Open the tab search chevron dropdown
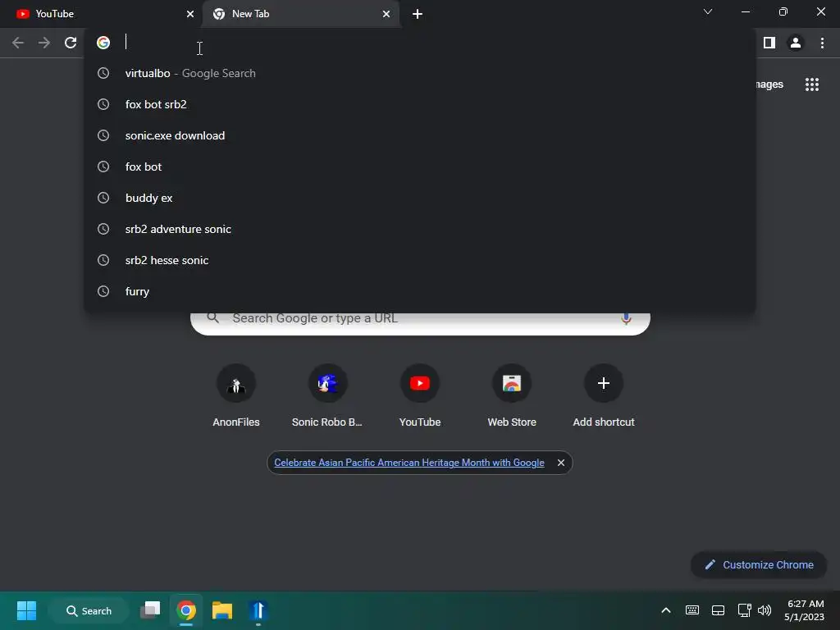The image size is (840, 630). pos(708,11)
